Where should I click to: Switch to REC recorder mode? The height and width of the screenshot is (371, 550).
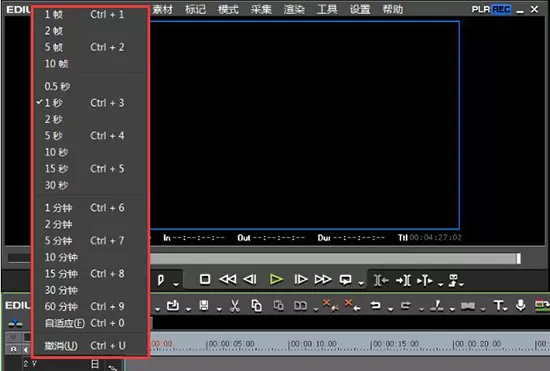(501, 9)
